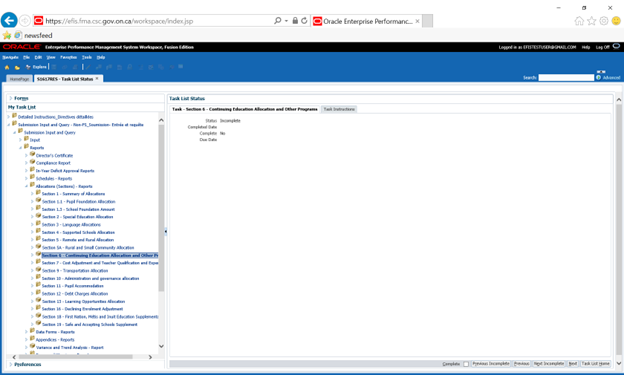This screenshot has width=624, height=375.
Task: Click the Previous button
Action: click(x=521, y=364)
